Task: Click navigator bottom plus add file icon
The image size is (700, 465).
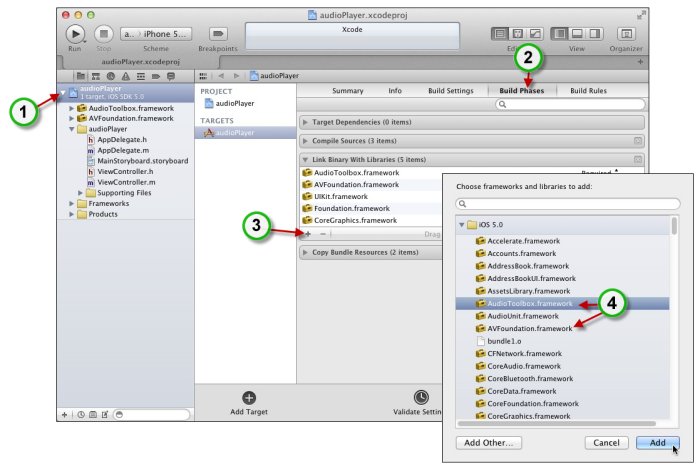Action: (64, 415)
